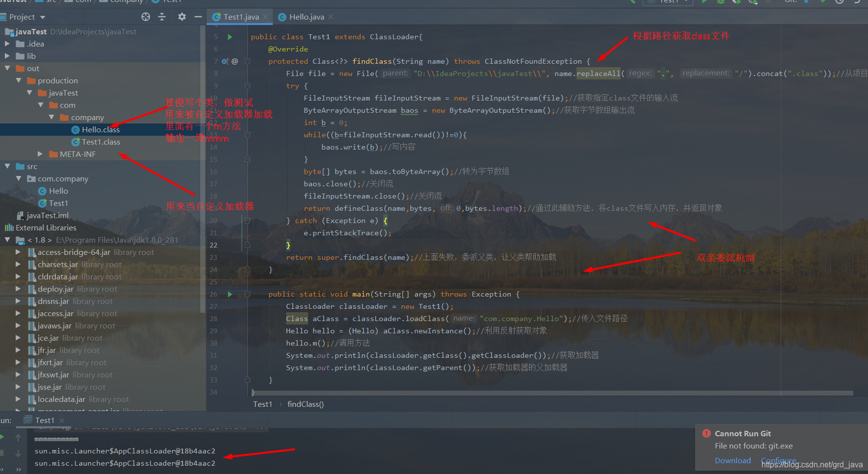Click the red error icon in Git notification
The image size is (868, 474).
pyautogui.click(x=707, y=433)
